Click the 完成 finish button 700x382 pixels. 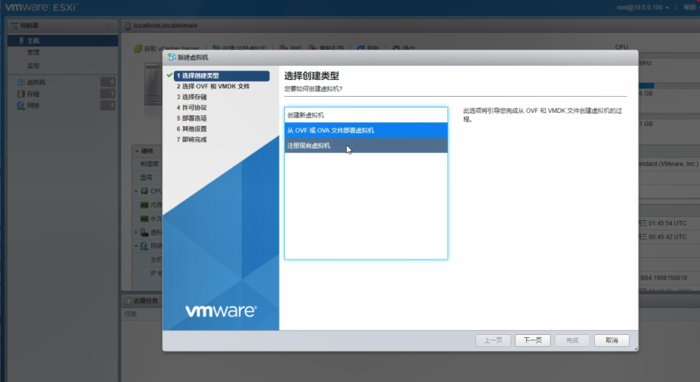coord(572,340)
